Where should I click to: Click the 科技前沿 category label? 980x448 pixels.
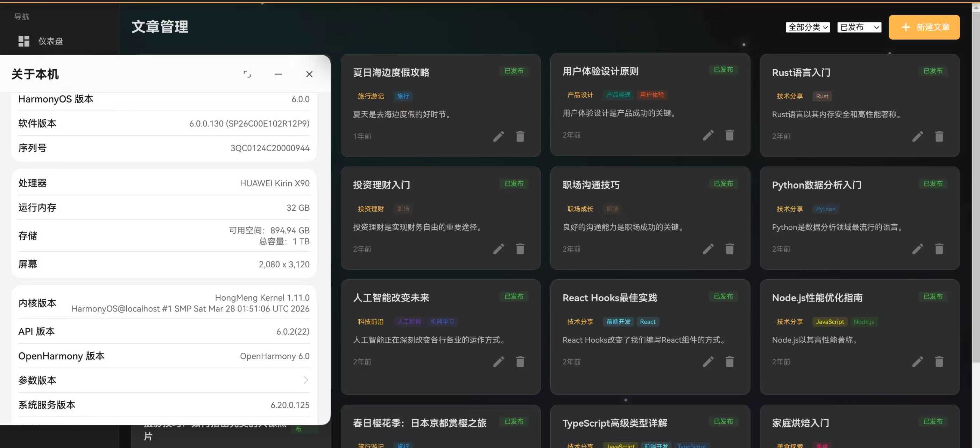pos(371,322)
